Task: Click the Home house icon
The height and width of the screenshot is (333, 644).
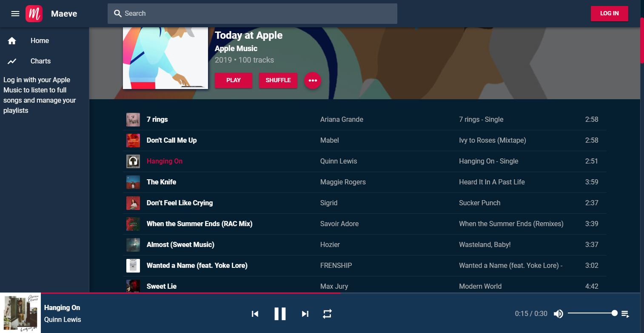Action: (x=12, y=41)
